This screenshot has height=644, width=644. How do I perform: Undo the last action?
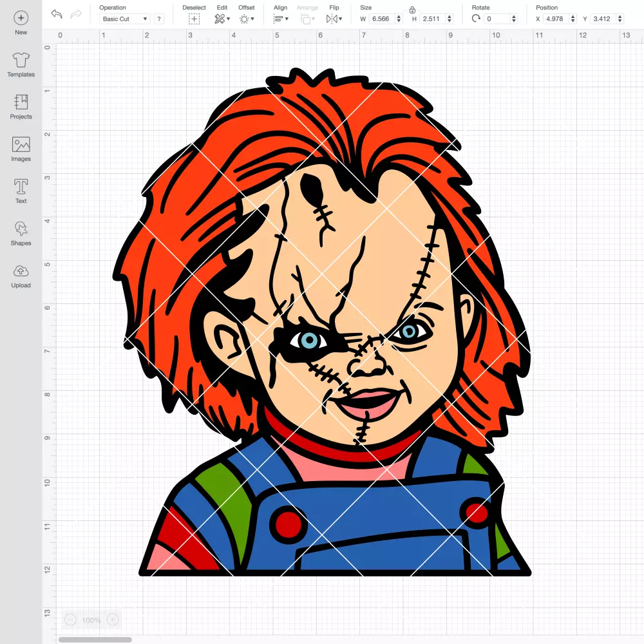(57, 14)
